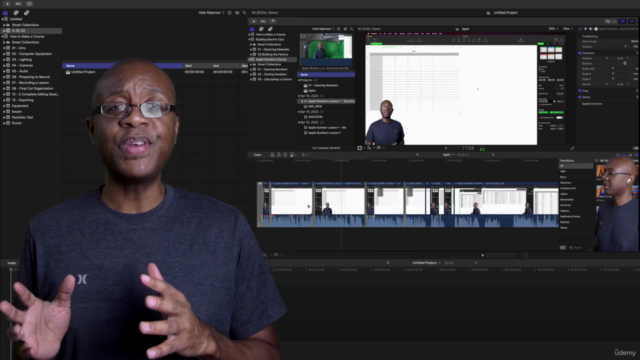The height and width of the screenshot is (360, 640).
Task: Select the Pachinko Test event
Action: point(31,118)
